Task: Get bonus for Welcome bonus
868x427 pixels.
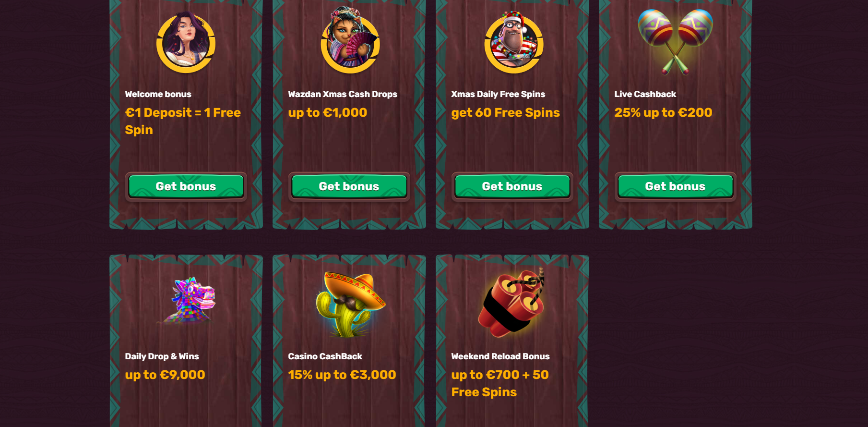Action: 186,186
